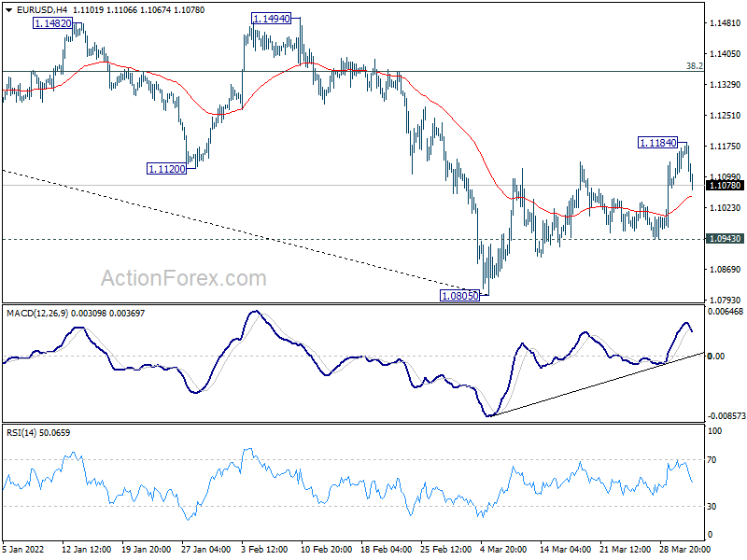Click the 19 Jan 20:00 time label

click(x=147, y=550)
